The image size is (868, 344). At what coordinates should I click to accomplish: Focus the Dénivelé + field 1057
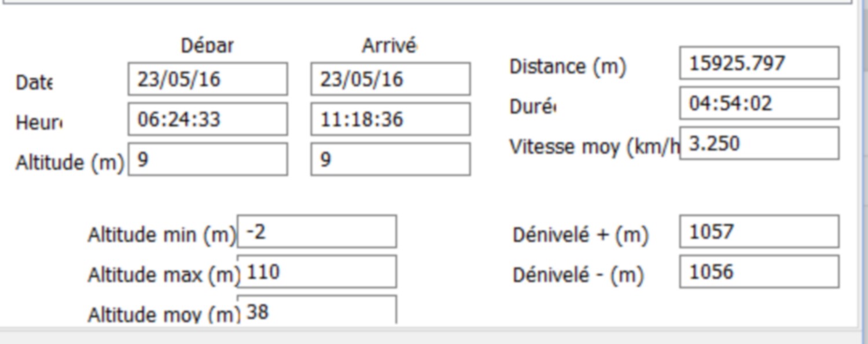(759, 231)
